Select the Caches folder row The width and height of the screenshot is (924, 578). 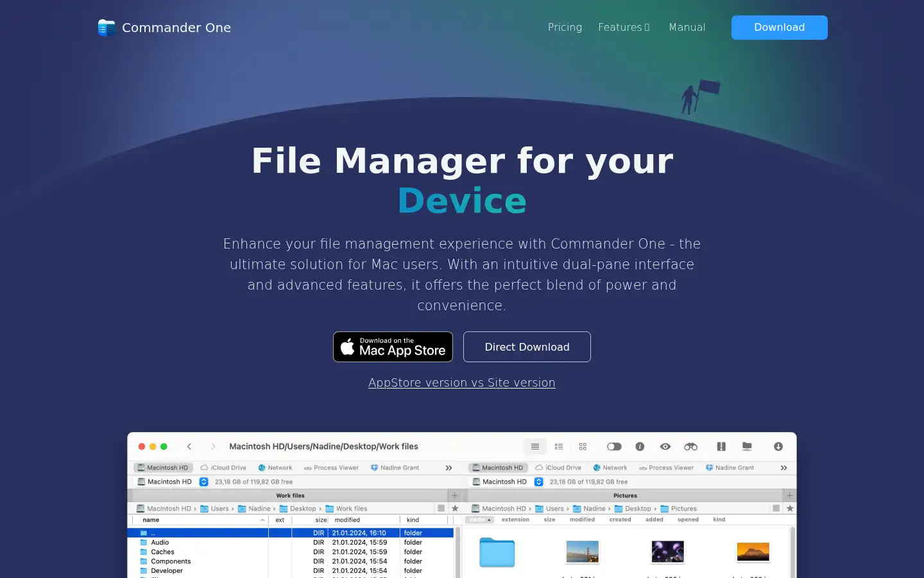pos(291,552)
